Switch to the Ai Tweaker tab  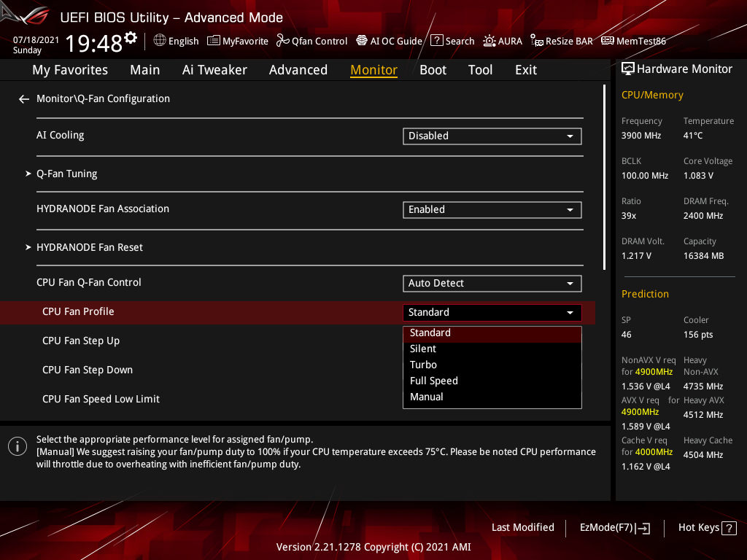point(214,69)
